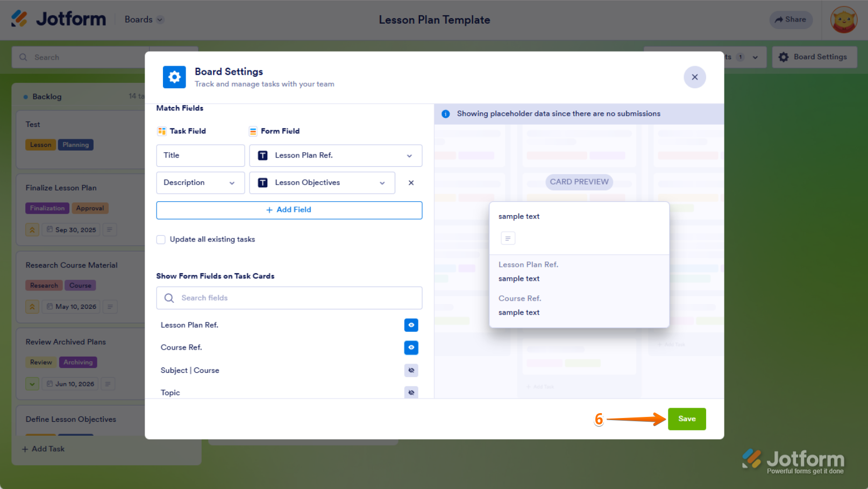Hide Course Ref. field on task cards
The width and height of the screenshot is (868, 489).
tap(411, 348)
